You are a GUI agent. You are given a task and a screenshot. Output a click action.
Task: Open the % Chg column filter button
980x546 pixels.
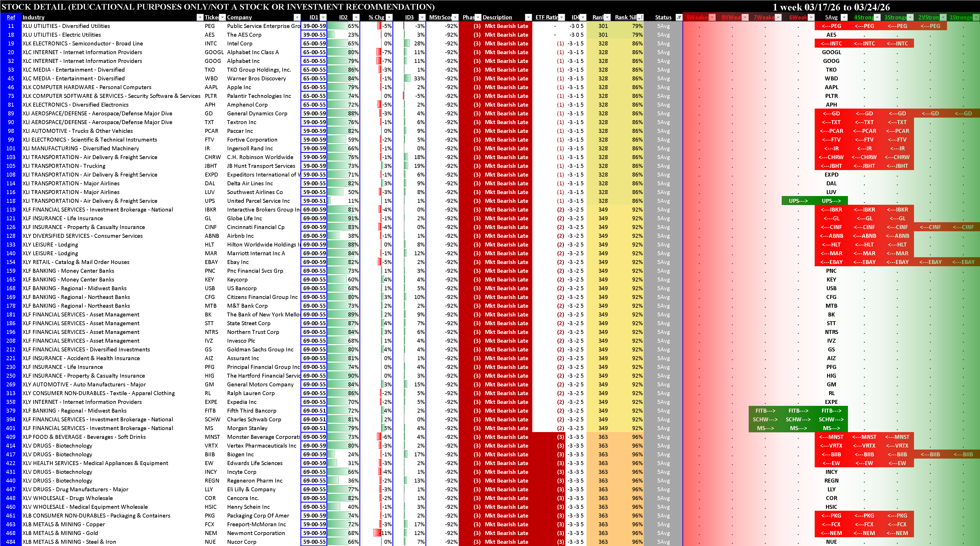click(x=389, y=17)
